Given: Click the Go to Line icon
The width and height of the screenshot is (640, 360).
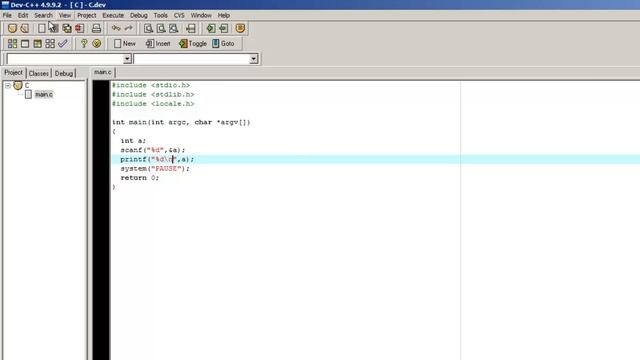Looking at the screenshot, I should [x=191, y=28].
